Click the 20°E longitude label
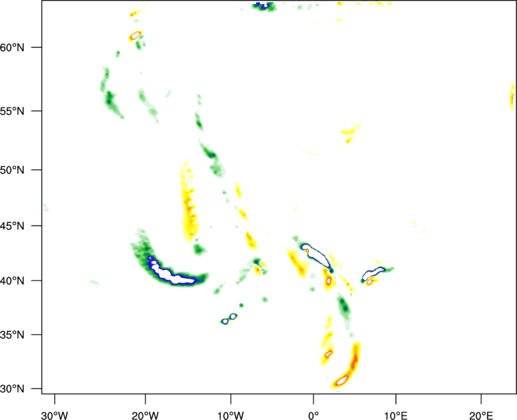The height and width of the screenshot is (420, 517). (481, 415)
